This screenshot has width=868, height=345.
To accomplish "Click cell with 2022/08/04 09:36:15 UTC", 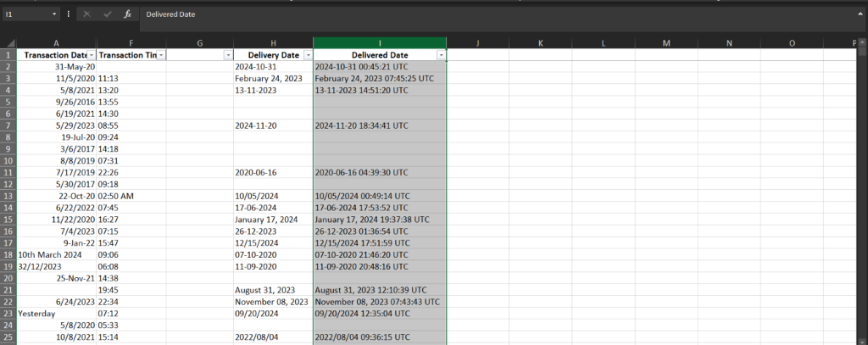I will tap(380, 337).
